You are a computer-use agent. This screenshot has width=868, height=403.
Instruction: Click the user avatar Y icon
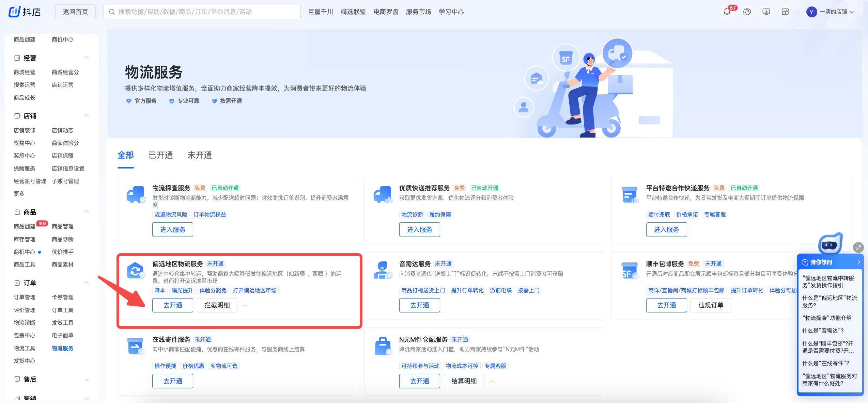(811, 12)
